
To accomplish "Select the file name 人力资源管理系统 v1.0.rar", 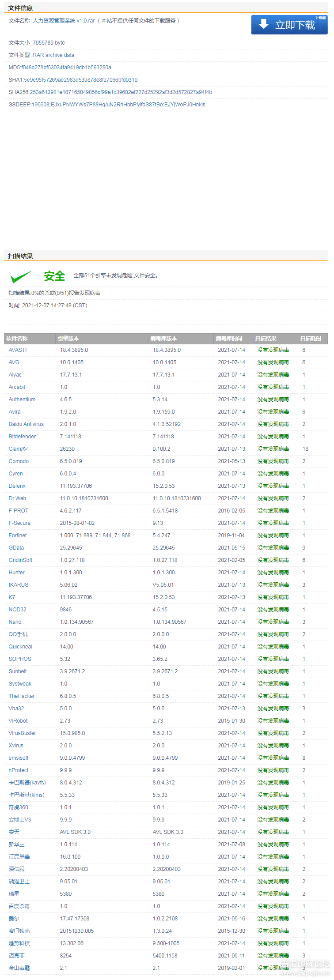I will coord(64,21).
